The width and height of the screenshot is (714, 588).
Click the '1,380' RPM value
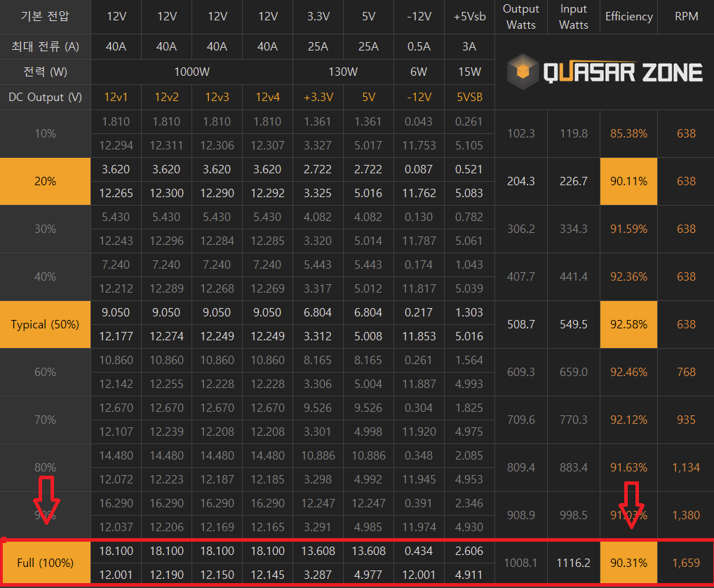click(686, 515)
